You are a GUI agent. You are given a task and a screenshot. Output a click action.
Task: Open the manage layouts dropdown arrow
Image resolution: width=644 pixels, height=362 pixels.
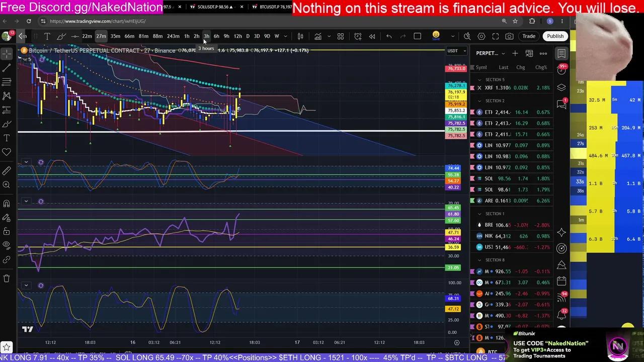(x=453, y=36)
